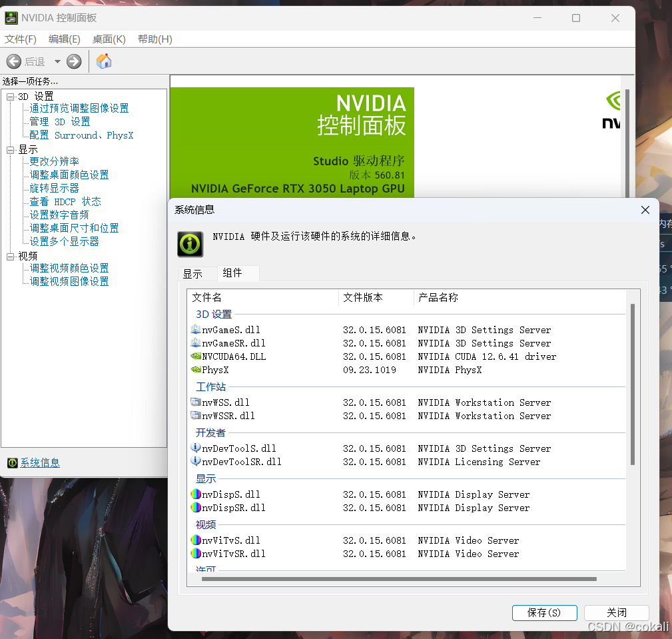Select the nvGameS.dll filename text

coord(231,330)
